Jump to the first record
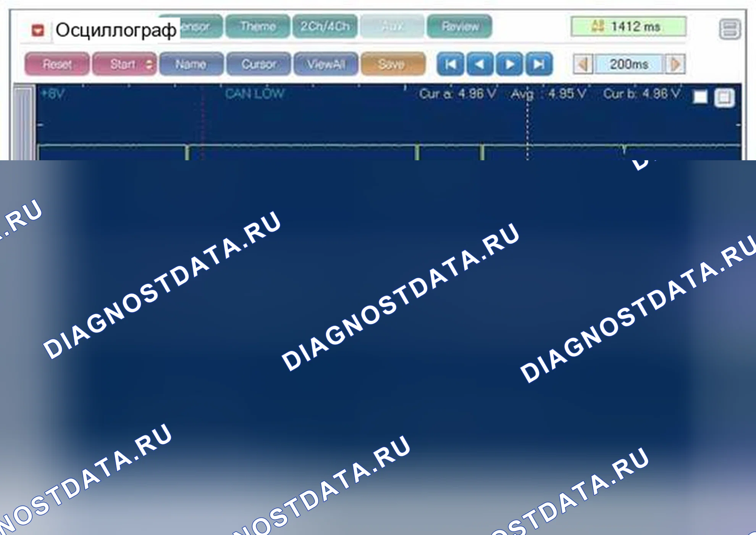The height and width of the screenshot is (535, 756). click(451, 64)
